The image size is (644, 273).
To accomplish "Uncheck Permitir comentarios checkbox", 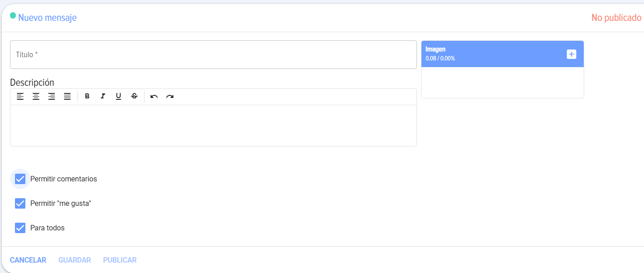I will [x=20, y=179].
